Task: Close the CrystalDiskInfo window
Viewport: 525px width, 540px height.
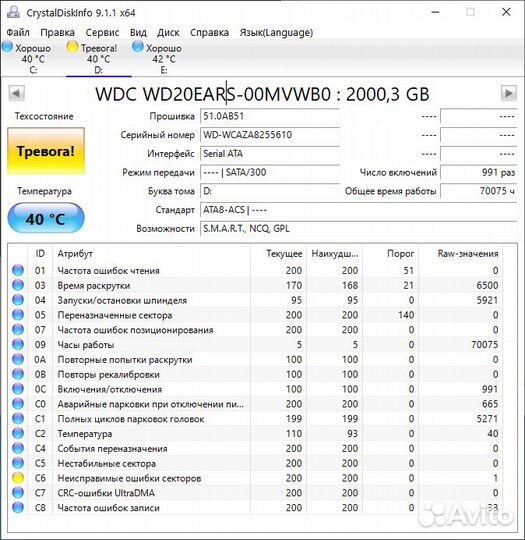Action: 506,12
